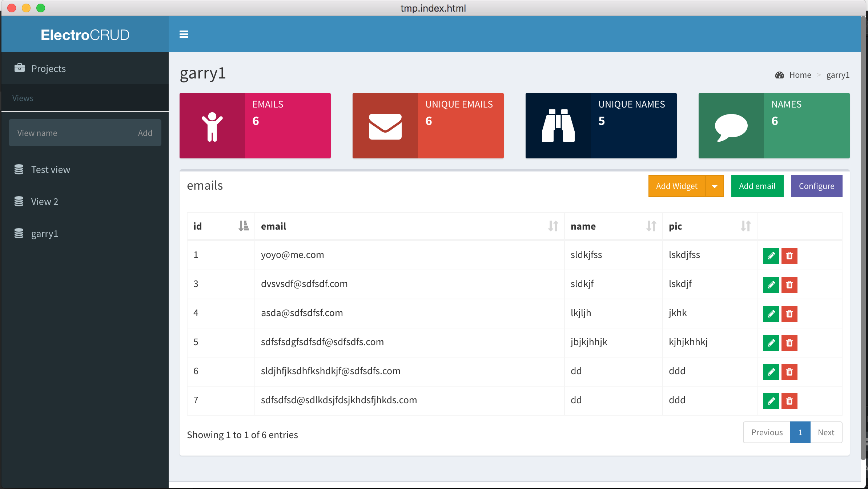Delete the asda@sdfsdfsf.com row
Screen dimensions: 868x489
[x=789, y=314]
